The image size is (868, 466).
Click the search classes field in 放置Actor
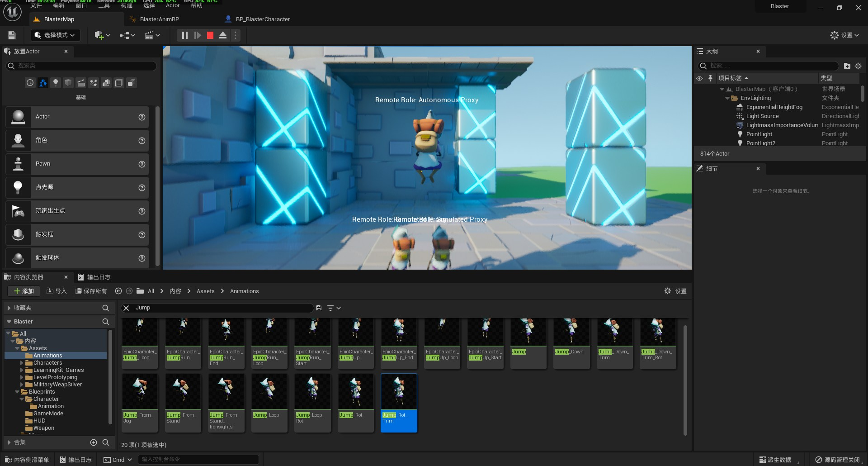pos(81,66)
